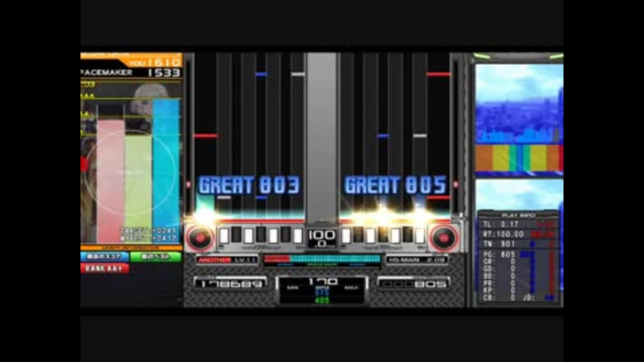Click the PACEMAKER 1533 score row
The image size is (644, 362).
point(131,72)
